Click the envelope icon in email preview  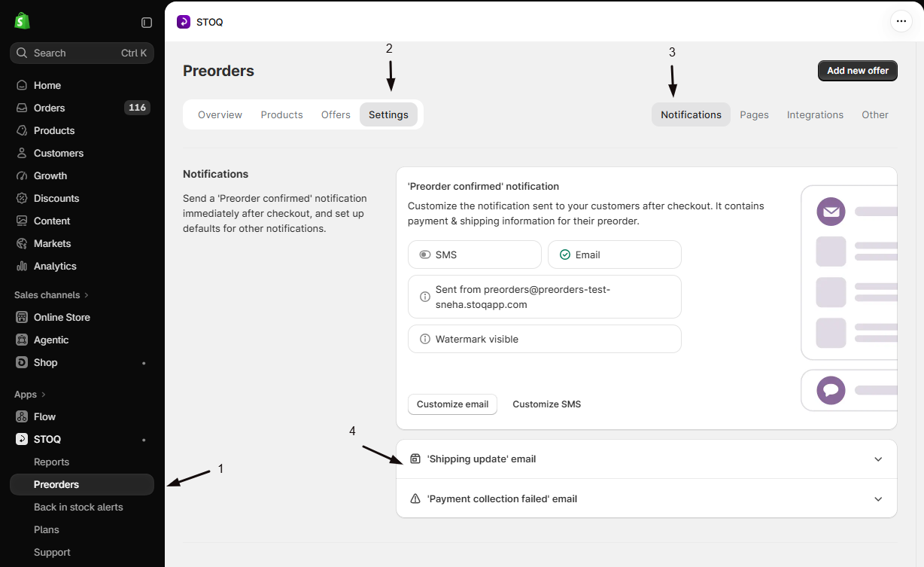pyautogui.click(x=831, y=212)
